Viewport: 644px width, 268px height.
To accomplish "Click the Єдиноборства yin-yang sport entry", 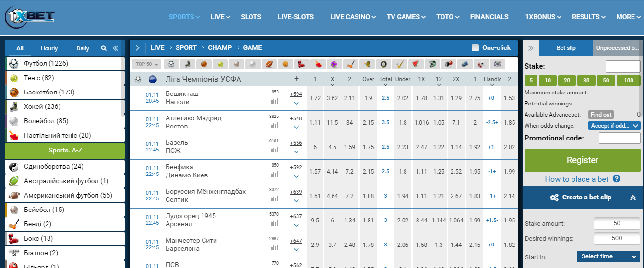I will pyautogui.click(x=65, y=166).
